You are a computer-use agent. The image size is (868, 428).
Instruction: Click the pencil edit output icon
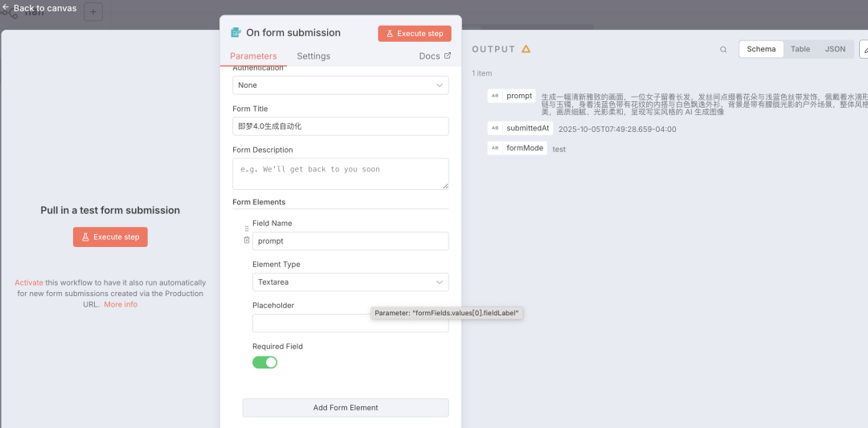click(x=864, y=49)
